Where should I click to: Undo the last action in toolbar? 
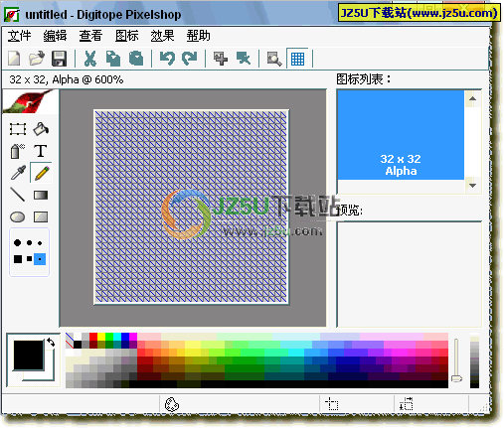(x=167, y=59)
